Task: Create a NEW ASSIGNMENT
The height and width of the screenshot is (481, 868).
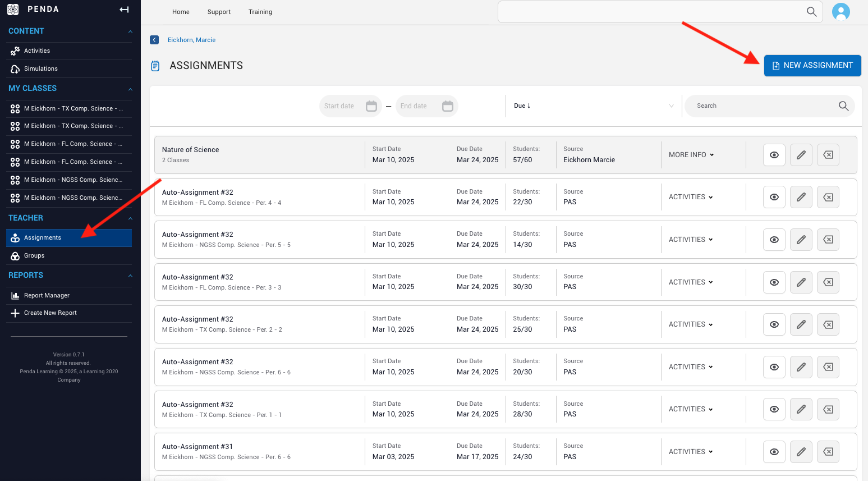Action: (812, 66)
